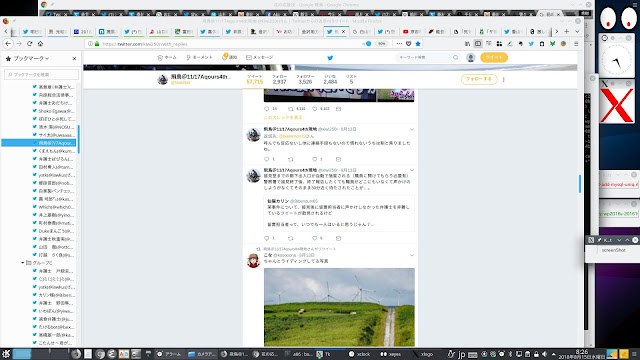Open the Firefox home page icon
640x360 pixels.
pyautogui.click(x=40, y=44)
